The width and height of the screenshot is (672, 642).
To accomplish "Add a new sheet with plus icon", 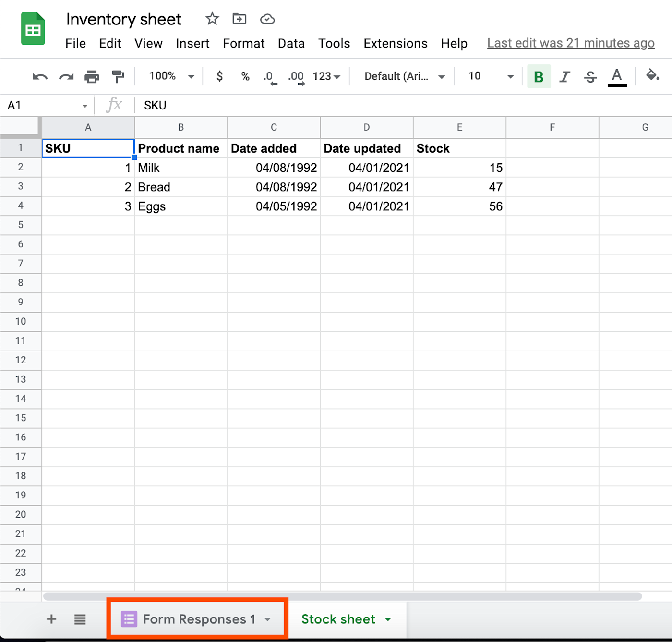I will (51, 619).
